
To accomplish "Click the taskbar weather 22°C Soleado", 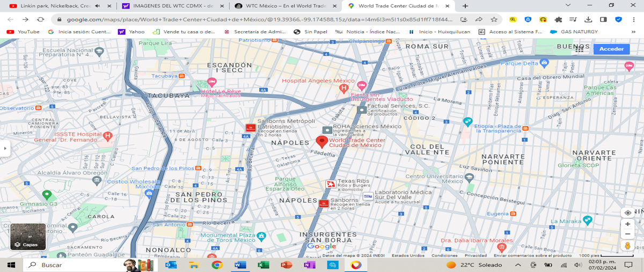I will point(474,265).
